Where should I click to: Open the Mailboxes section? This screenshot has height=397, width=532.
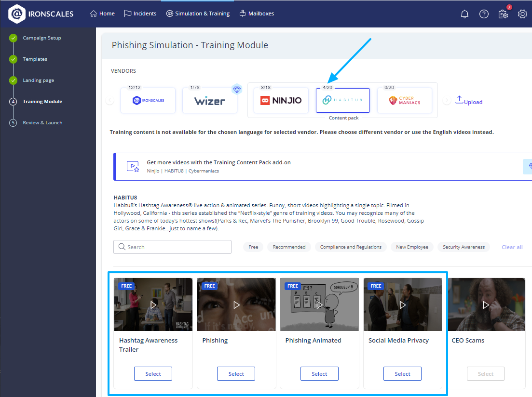tap(257, 13)
